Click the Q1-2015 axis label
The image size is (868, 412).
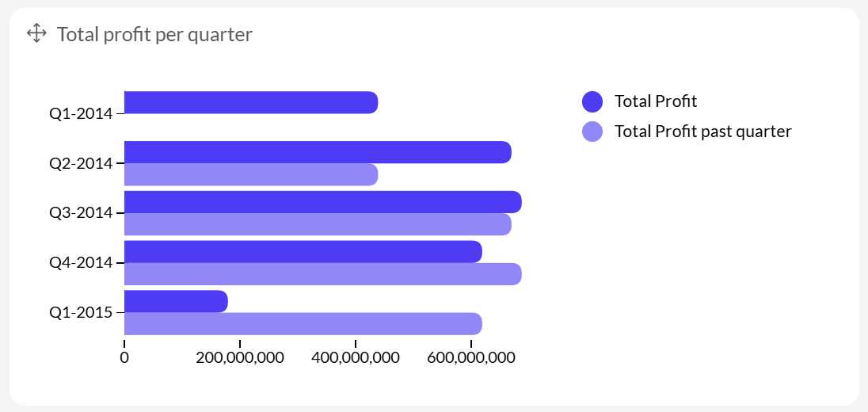click(81, 312)
